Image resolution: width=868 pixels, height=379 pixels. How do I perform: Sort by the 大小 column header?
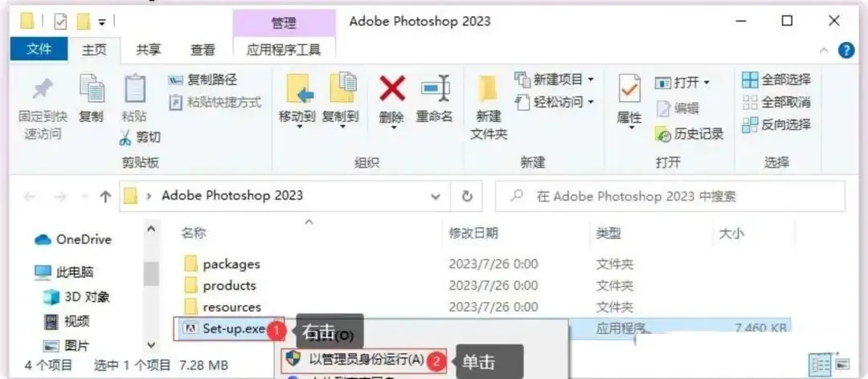(731, 234)
